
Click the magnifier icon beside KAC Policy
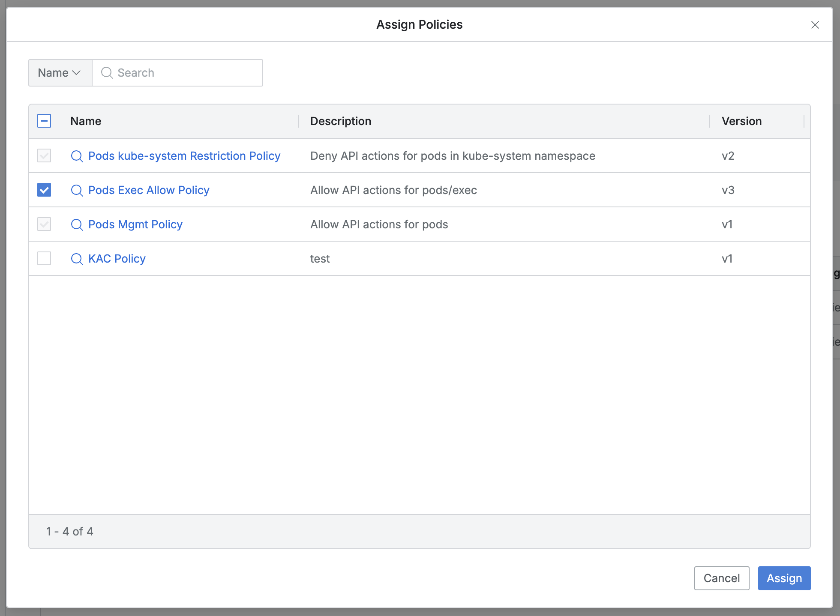[77, 259]
